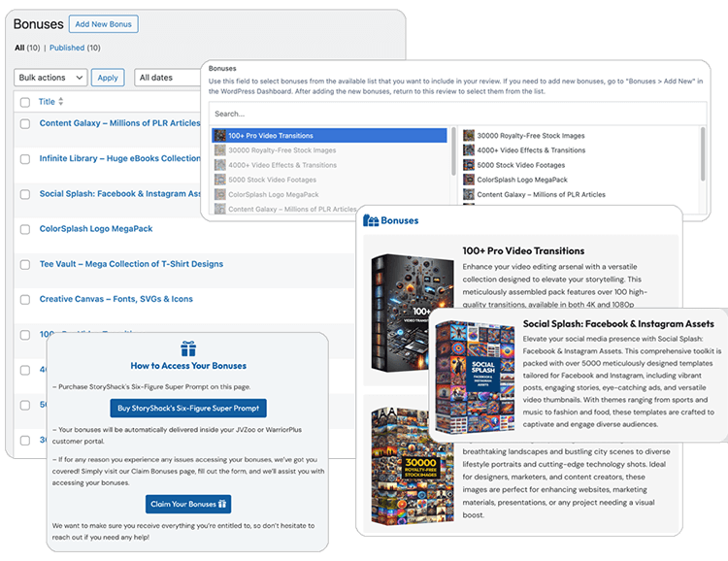The width and height of the screenshot is (728, 561).
Task: Check the Content Galaxy row checkbox
Action: tap(25, 124)
